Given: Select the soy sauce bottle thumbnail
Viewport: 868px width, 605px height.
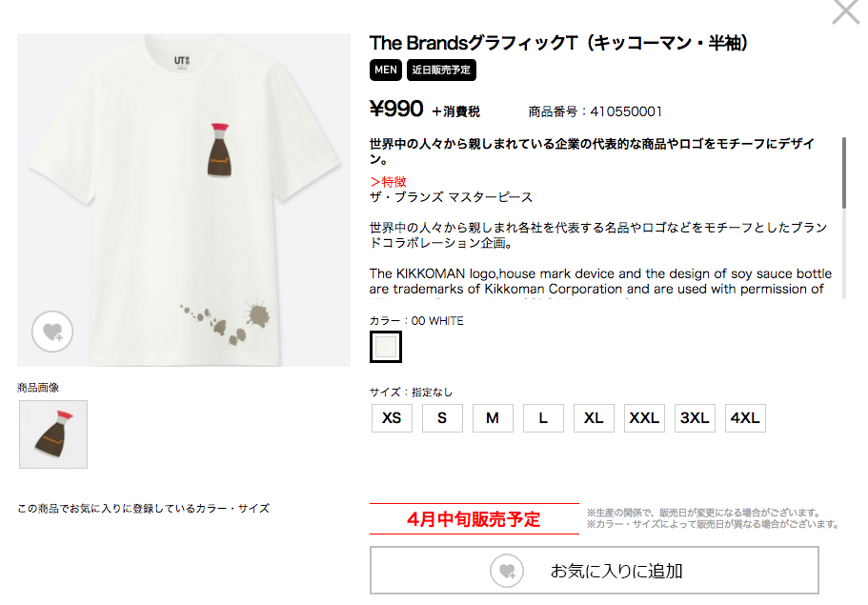Looking at the screenshot, I should coord(53,434).
